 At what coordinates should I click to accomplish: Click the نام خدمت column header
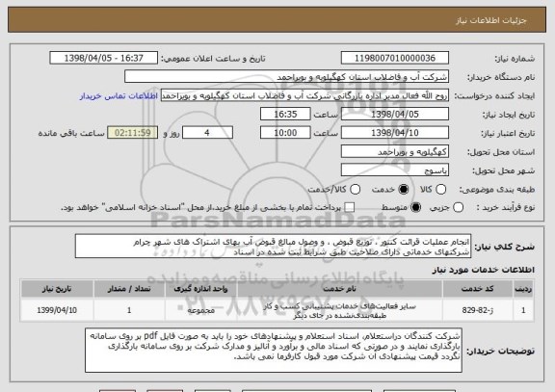pyautogui.click(x=339, y=289)
